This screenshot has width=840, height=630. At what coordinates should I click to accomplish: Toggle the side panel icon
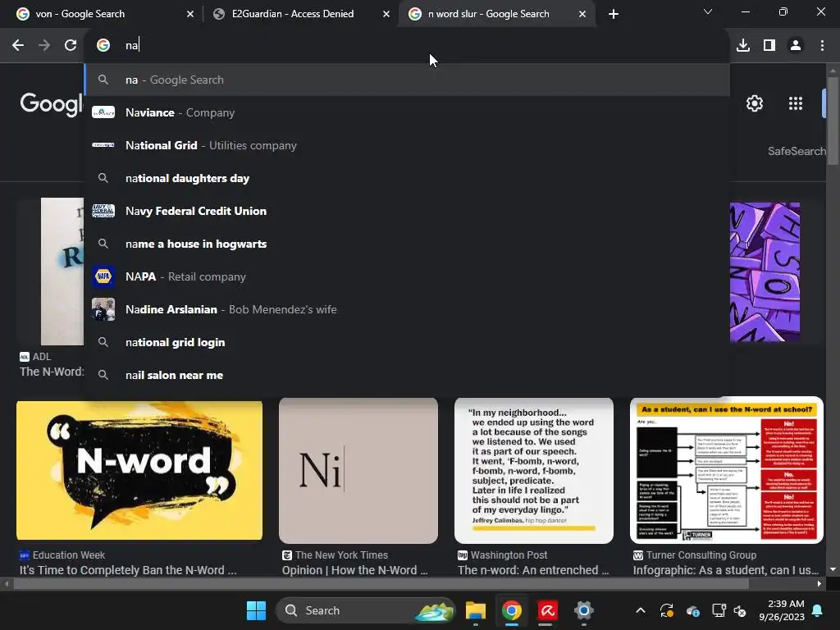769,46
